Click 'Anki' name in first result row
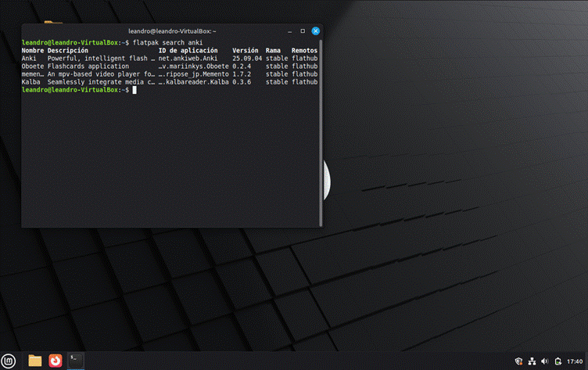Screen dimensions: 588x370 pos(29,59)
